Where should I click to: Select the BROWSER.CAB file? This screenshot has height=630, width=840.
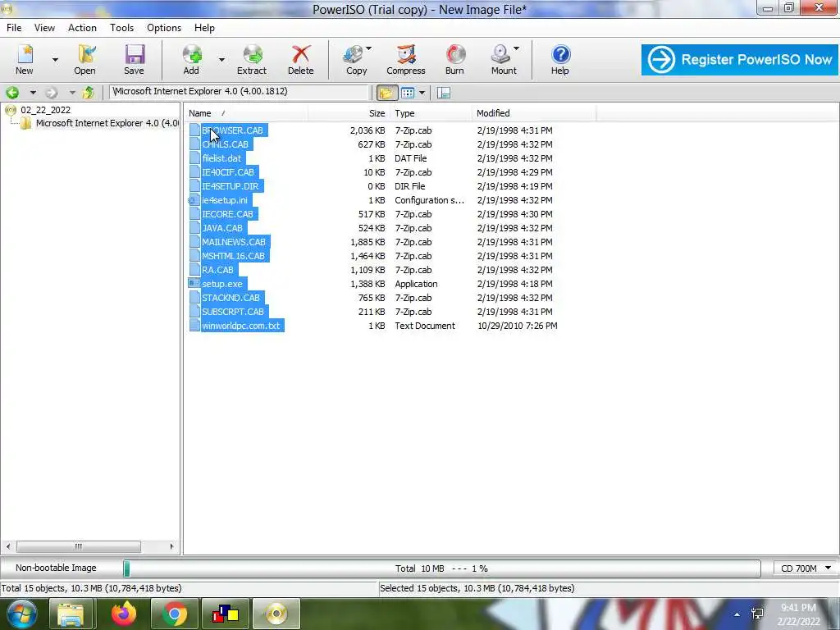pyautogui.click(x=232, y=130)
